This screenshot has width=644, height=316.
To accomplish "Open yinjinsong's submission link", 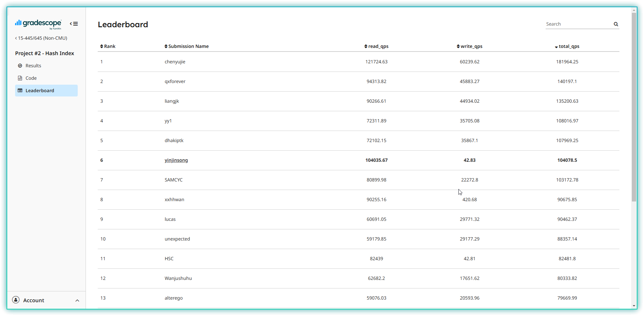I will (x=176, y=160).
